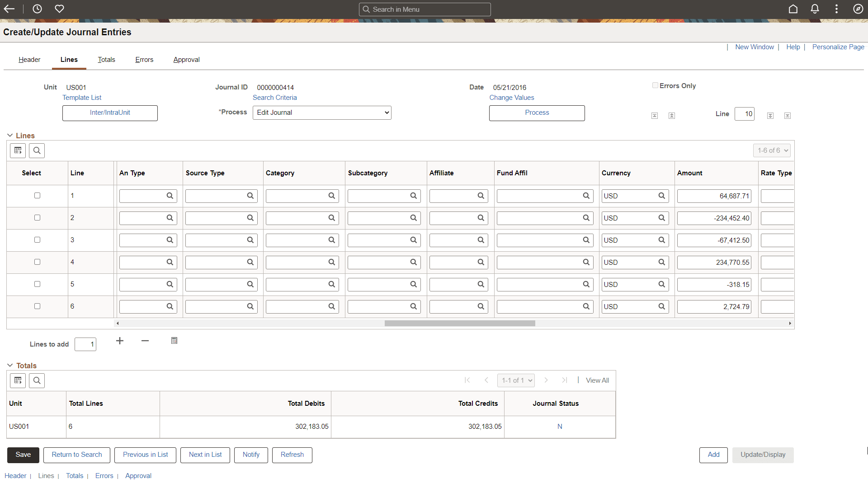This screenshot has width=868, height=488.
Task: Click the New Window link
Action: [755, 47]
